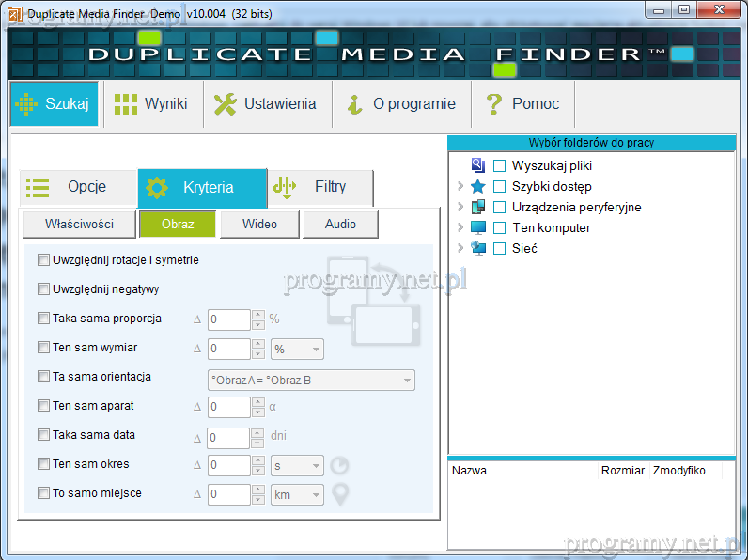This screenshot has height=560, width=748.
Task: Click the Urządzenia peryferyjne device icon
Action: pyautogui.click(x=478, y=207)
